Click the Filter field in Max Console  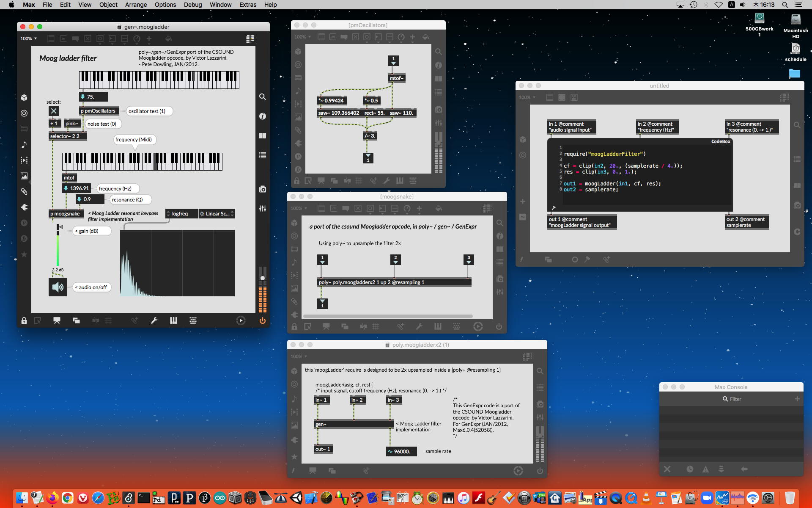click(x=735, y=399)
